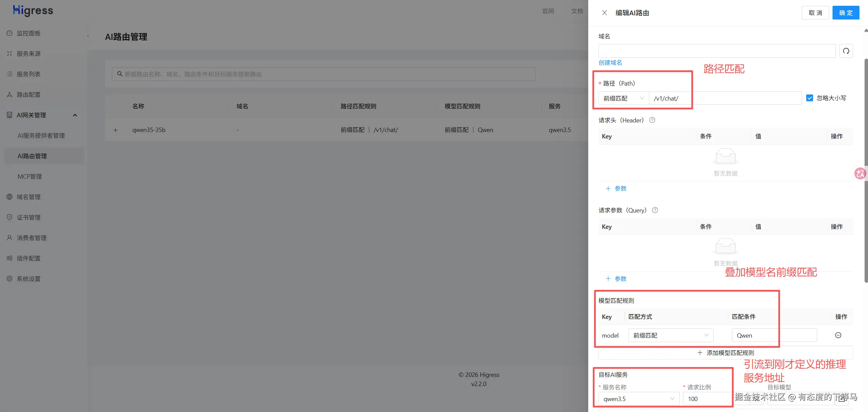Open the model match method dropdown
The image size is (868, 412).
click(x=670, y=335)
